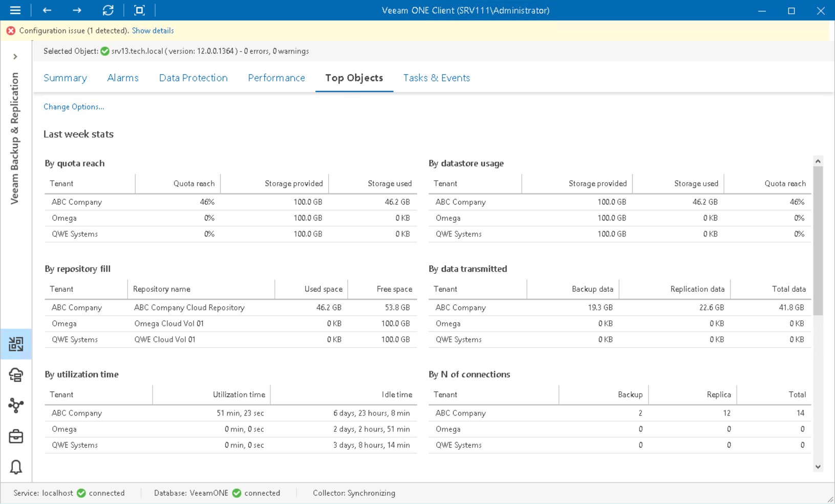
Task: Open the Performance tab
Action: pos(276,78)
